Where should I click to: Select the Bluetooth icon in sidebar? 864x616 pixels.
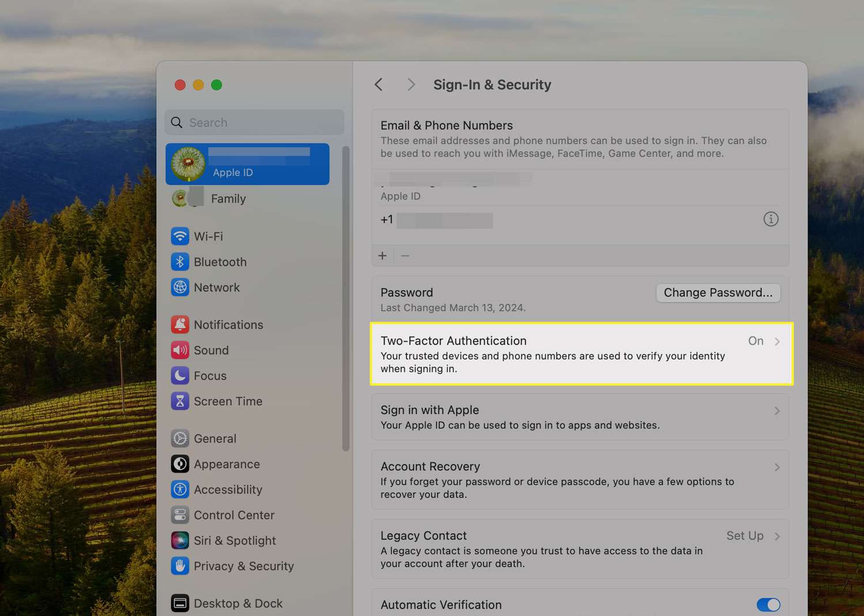point(180,262)
